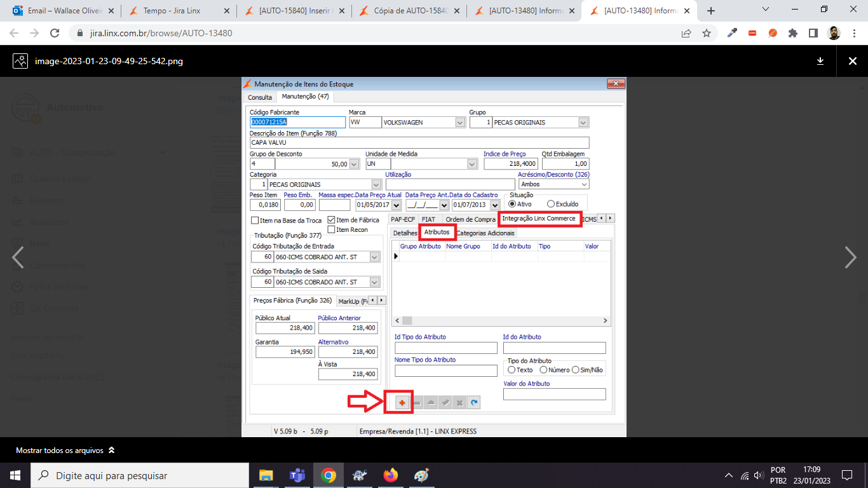
Task: Open the Chrome extensions puzzle menu
Action: coord(792,33)
